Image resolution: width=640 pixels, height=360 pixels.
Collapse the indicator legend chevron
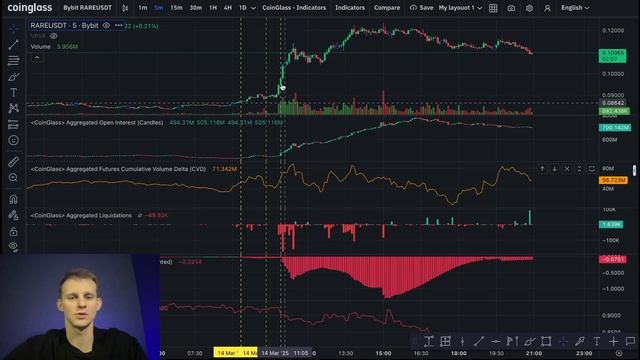click(x=37, y=58)
